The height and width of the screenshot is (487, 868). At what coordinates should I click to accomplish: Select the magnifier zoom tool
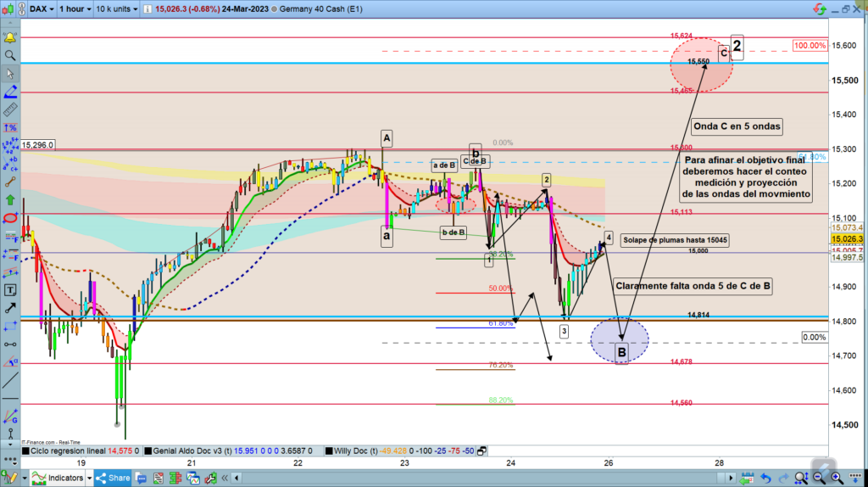point(10,56)
